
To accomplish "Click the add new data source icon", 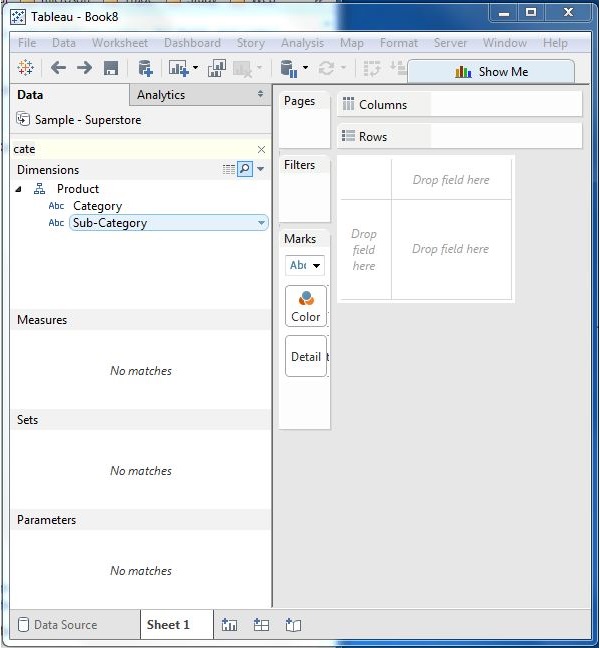I will (145, 68).
